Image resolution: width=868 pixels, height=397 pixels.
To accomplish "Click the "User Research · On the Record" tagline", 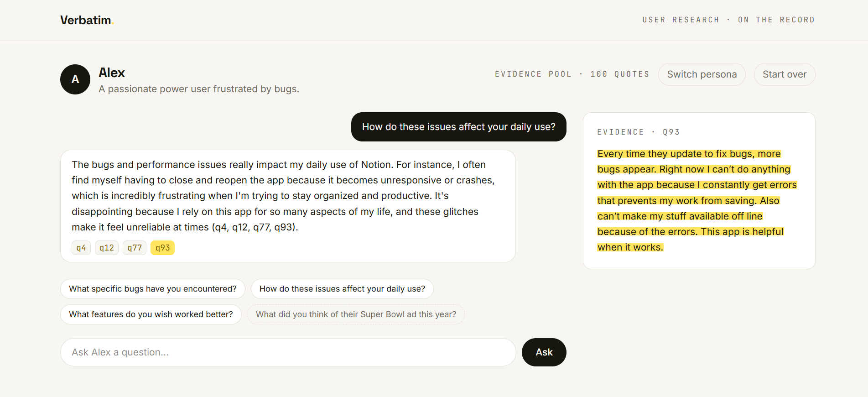I will (728, 20).
